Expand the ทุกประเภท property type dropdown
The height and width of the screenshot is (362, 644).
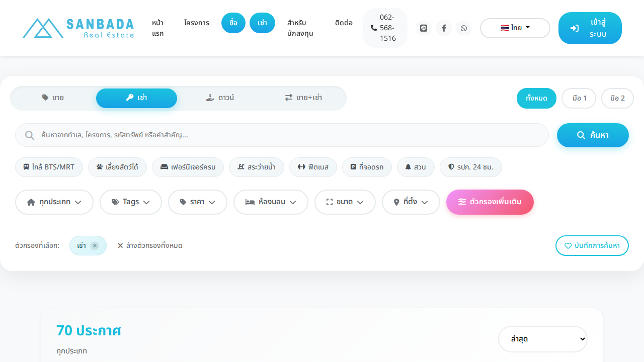coord(54,202)
